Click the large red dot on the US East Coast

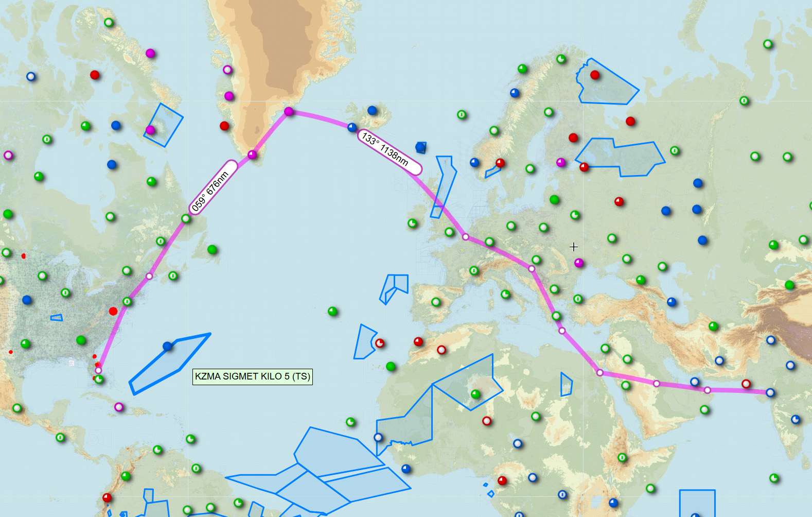tap(113, 311)
